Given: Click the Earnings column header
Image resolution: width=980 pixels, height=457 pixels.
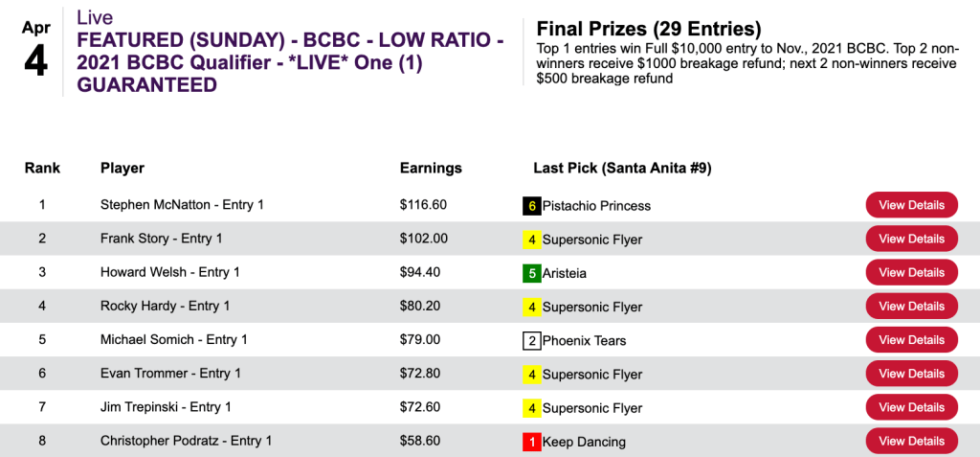Looking at the screenshot, I should (x=431, y=168).
